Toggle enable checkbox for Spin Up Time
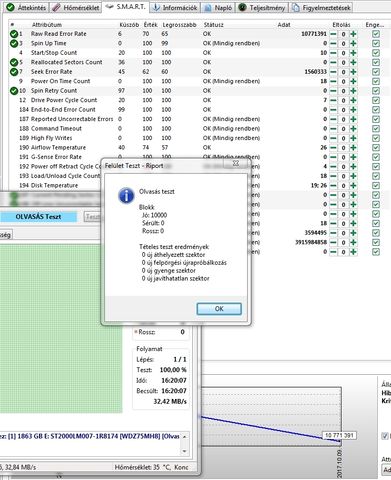391x480 pixels. point(376,43)
